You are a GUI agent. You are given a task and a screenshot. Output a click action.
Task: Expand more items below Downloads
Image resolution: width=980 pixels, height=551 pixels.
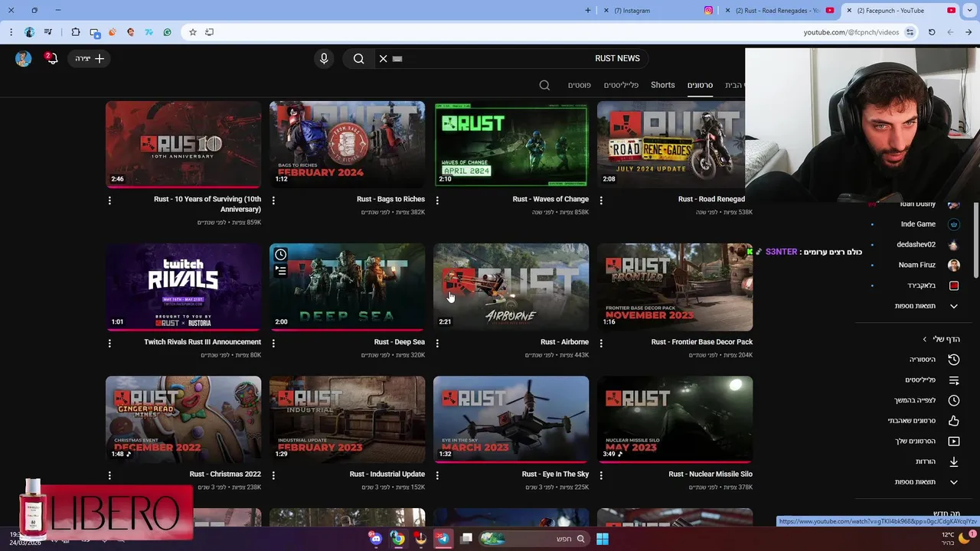pos(926,482)
